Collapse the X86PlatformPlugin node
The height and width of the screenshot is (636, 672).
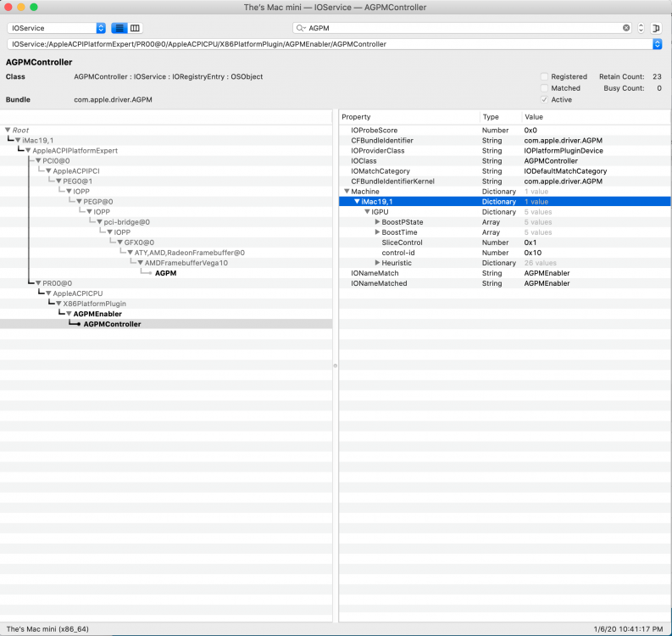click(58, 304)
